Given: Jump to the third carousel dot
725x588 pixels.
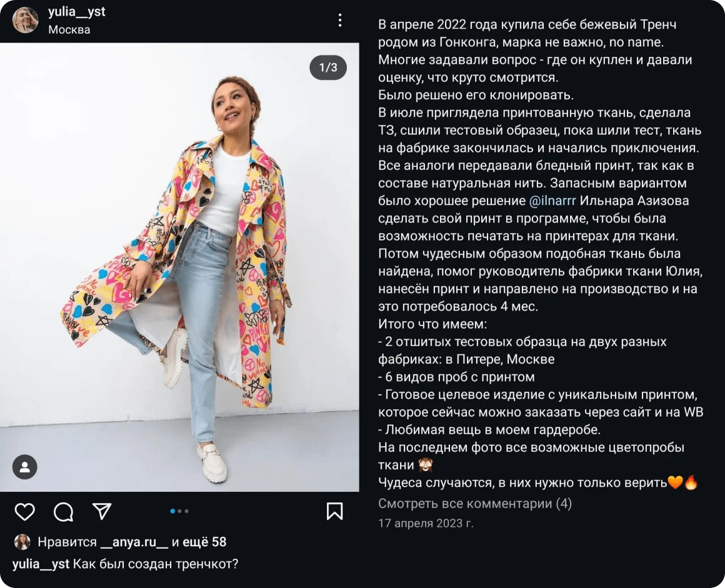Looking at the screenshot, I should coord(186,511).
